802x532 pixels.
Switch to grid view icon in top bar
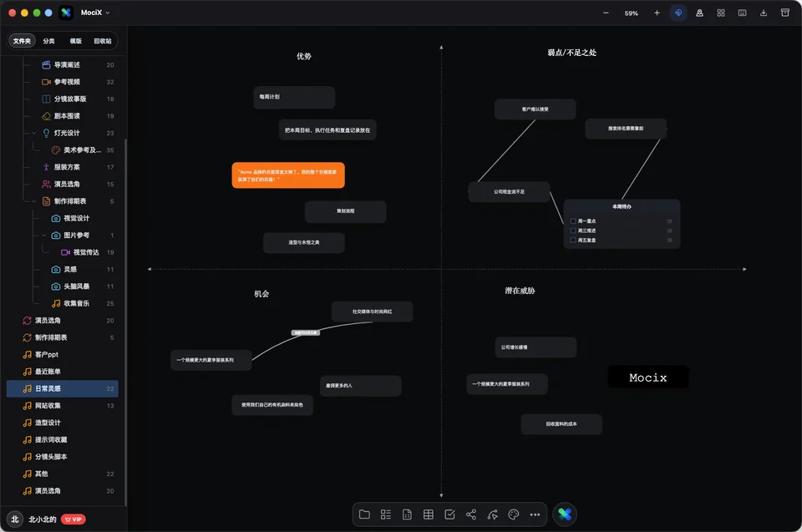pyautogui.click(x=721, y=13)
